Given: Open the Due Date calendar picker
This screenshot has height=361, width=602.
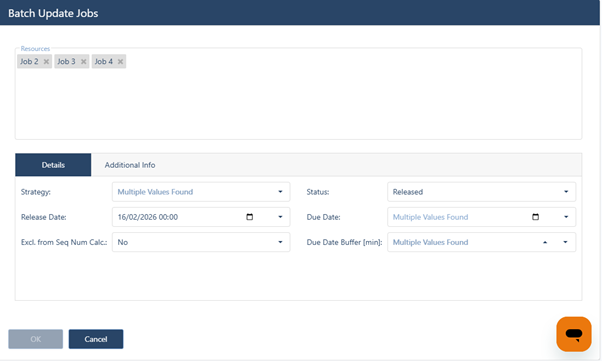Looking at the screenshot, I should (x=535, y=217).
